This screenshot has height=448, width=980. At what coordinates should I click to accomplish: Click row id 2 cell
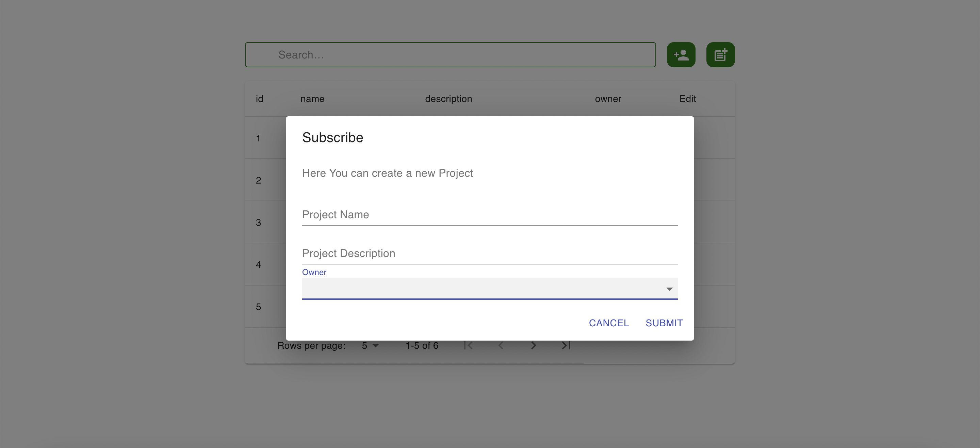258,180
